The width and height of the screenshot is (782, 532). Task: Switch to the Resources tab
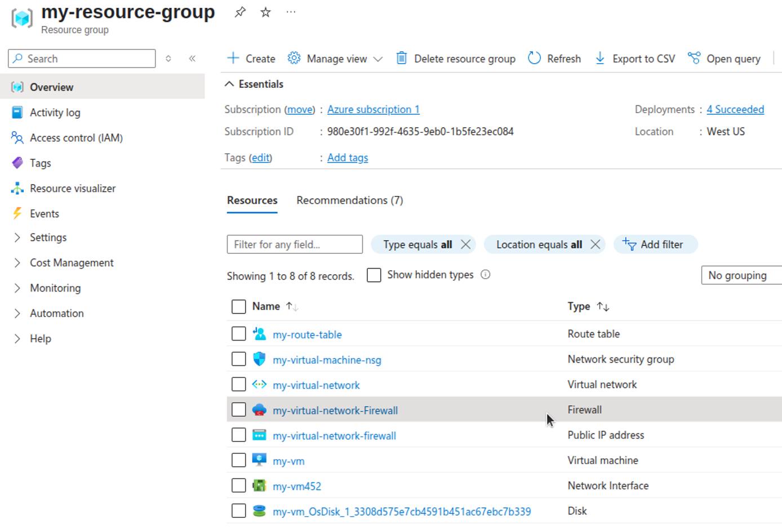(x=252, y=200)
